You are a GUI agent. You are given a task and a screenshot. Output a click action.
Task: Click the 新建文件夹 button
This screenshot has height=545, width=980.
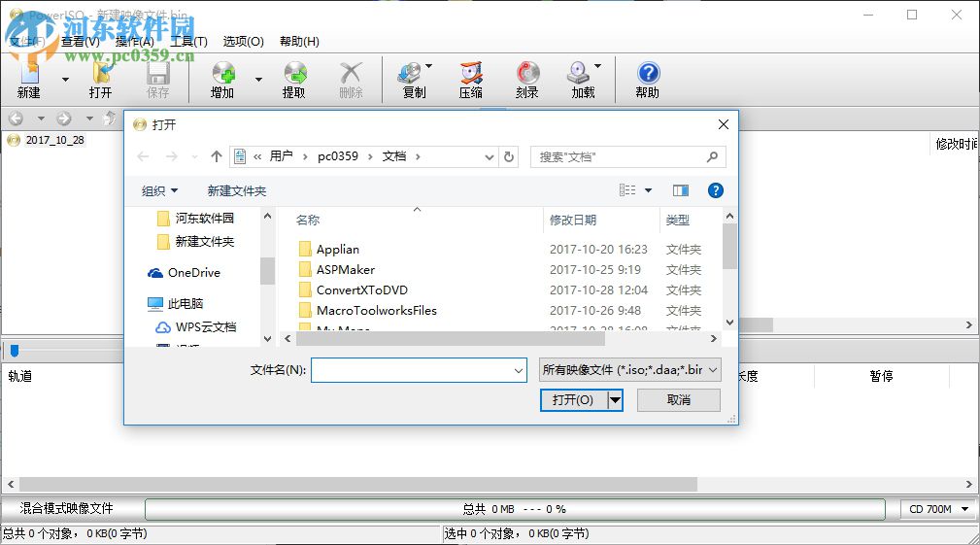coord(237,190)
